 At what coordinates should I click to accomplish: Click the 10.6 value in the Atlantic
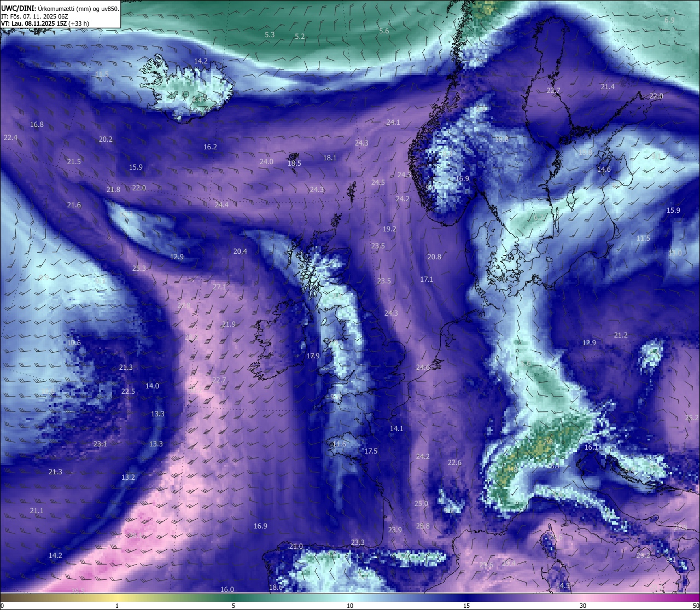[x=74, y=343]
